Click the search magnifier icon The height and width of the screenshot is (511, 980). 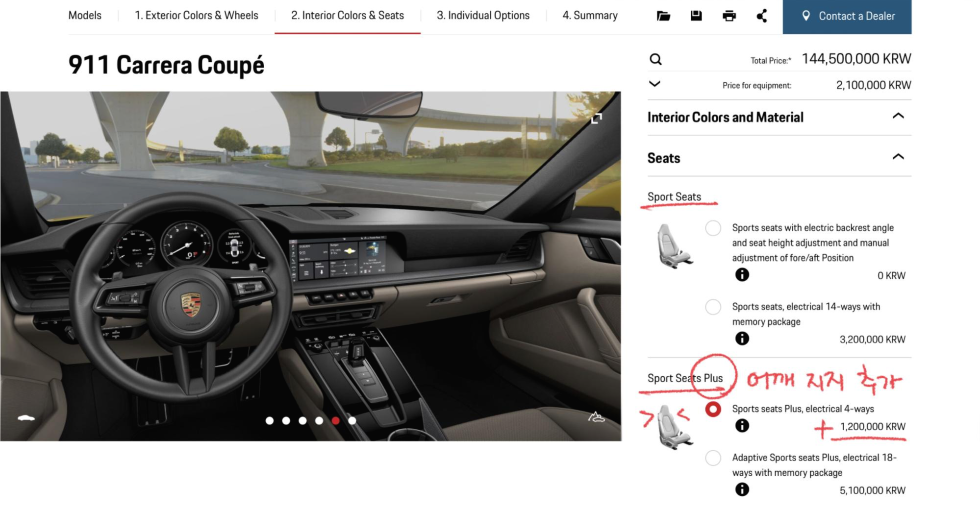click(x=655, y=59)
